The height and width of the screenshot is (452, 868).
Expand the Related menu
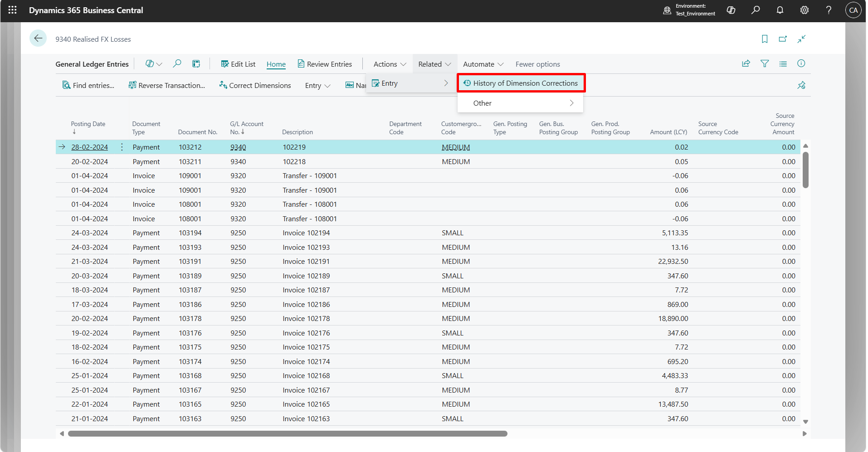click(x=434, y=64)
